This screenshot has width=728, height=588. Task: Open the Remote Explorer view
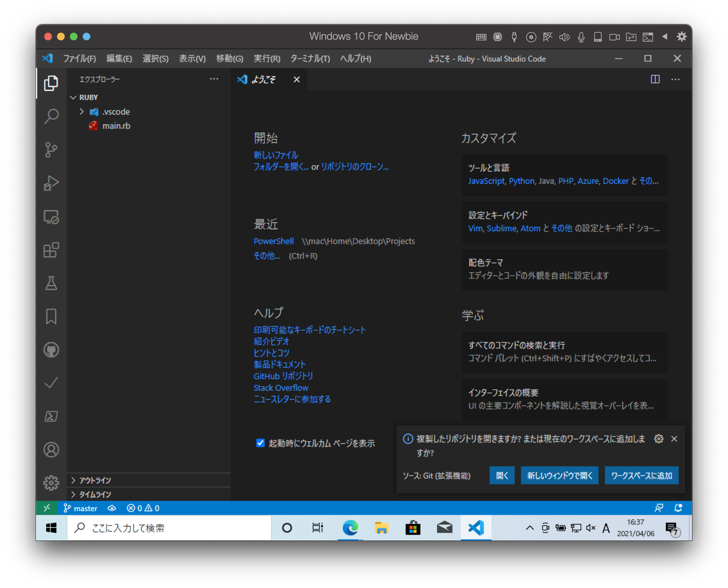pos(51,218)
